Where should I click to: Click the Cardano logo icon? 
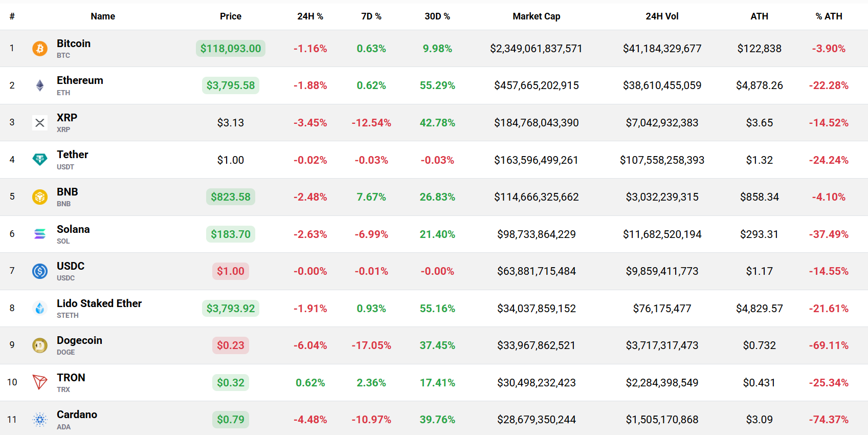(40, 420)
